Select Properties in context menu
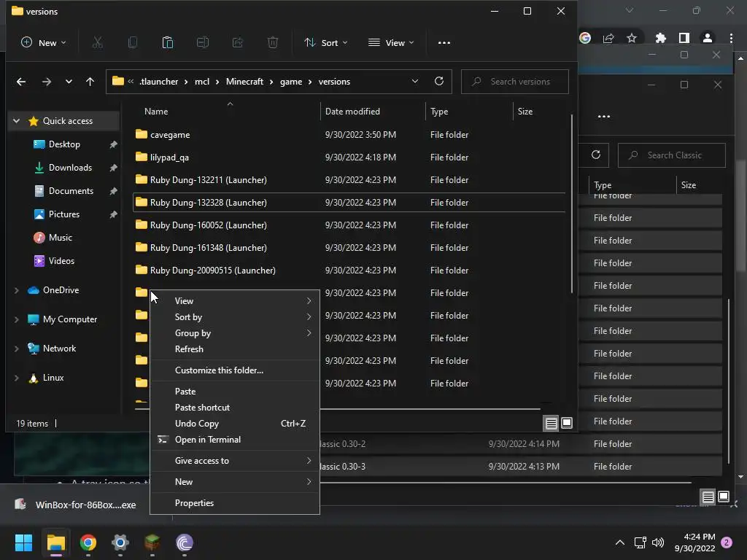Image resolution: width=747 pixels, height=560 pixels. click(x=235, y=503)
